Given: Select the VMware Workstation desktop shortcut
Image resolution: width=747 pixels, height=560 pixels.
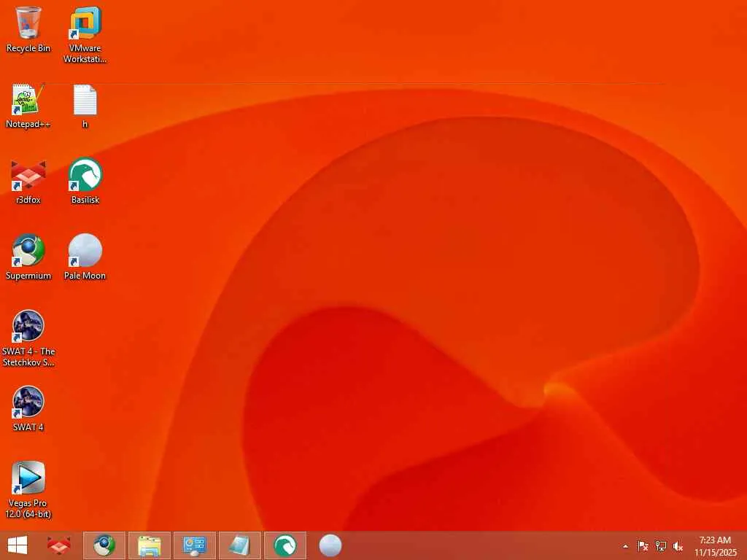Looking at the screenshot, I should coord(85,34).
